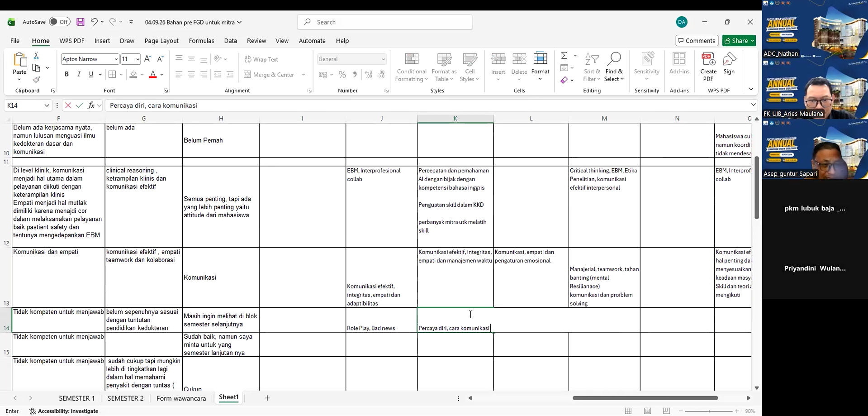This screenshot has height=416, width=868.
Task: Click the AutoSum sigma icon
Action: [x=564, y=55]
